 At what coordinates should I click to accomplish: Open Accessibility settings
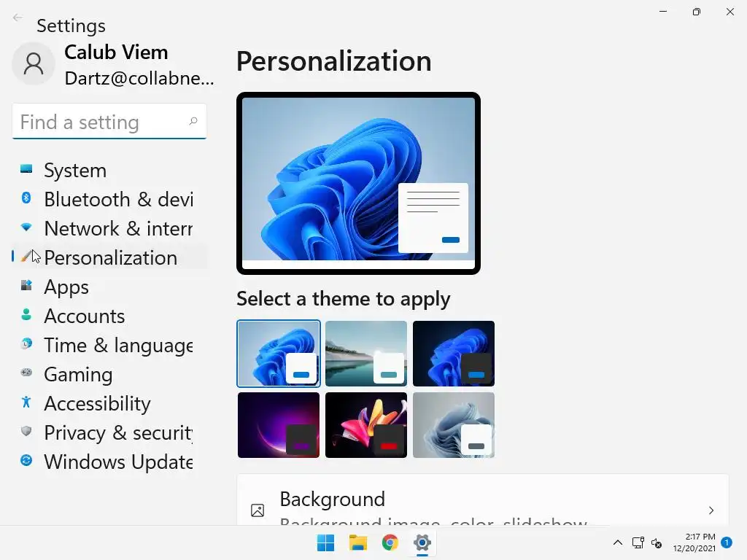coord(109,403)
